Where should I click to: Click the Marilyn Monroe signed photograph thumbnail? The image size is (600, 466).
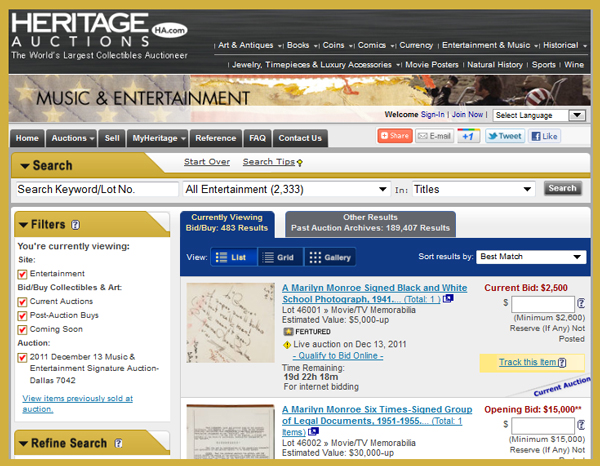[x=231, y=323]
